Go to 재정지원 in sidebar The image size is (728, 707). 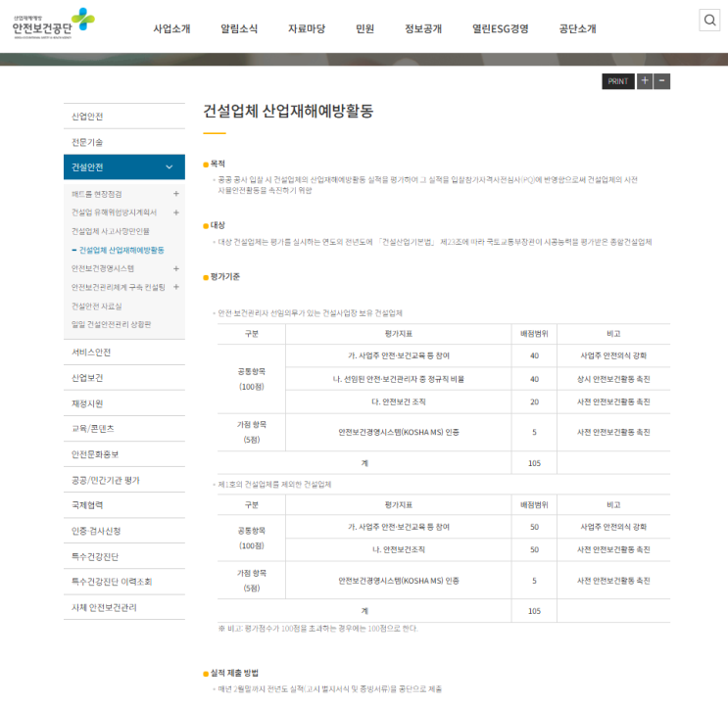(x=124, y=403)
